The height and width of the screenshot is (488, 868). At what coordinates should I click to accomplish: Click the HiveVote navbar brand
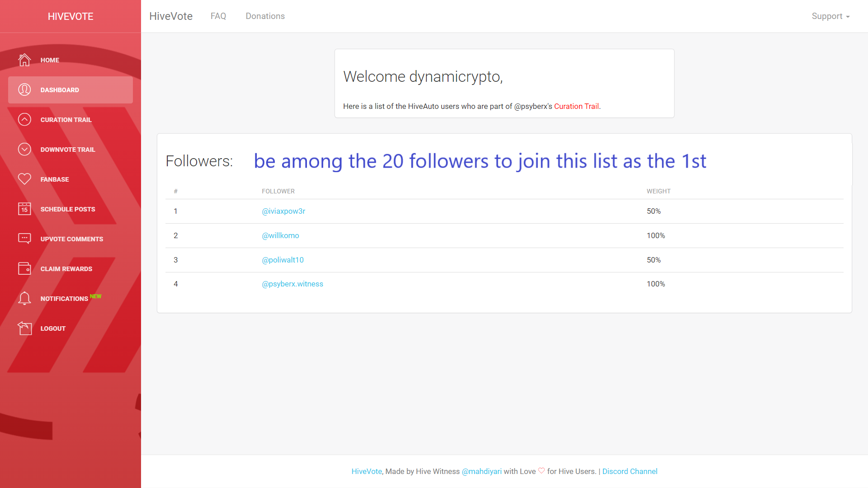tap(171, 16)
